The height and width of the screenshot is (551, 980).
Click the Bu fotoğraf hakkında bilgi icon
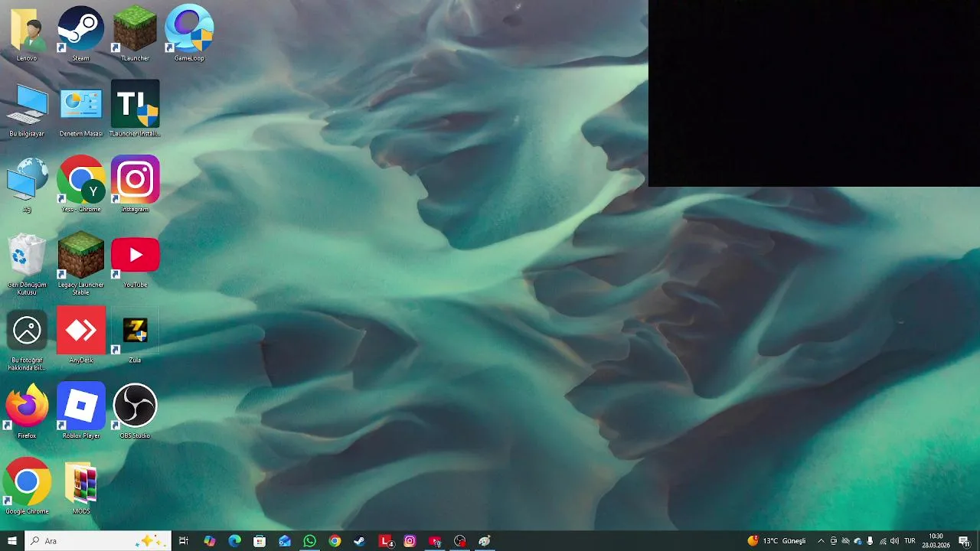click(x=27, y=340)
